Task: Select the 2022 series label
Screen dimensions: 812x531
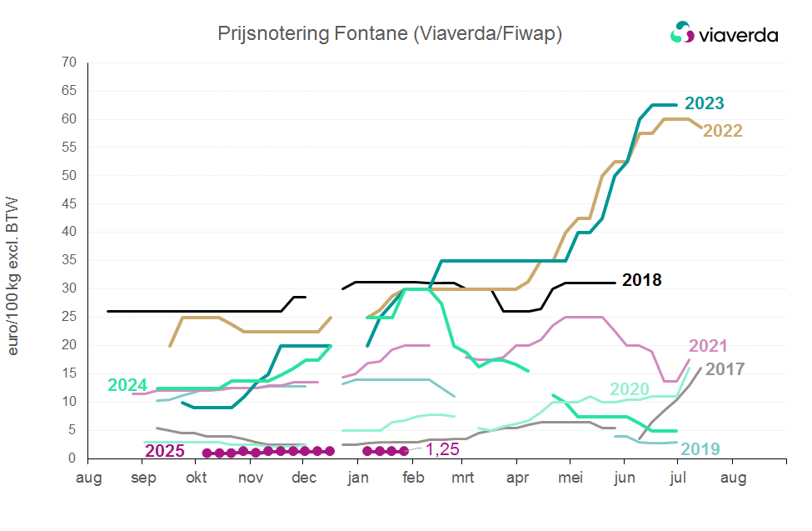Action: click(x=722, y=131)
